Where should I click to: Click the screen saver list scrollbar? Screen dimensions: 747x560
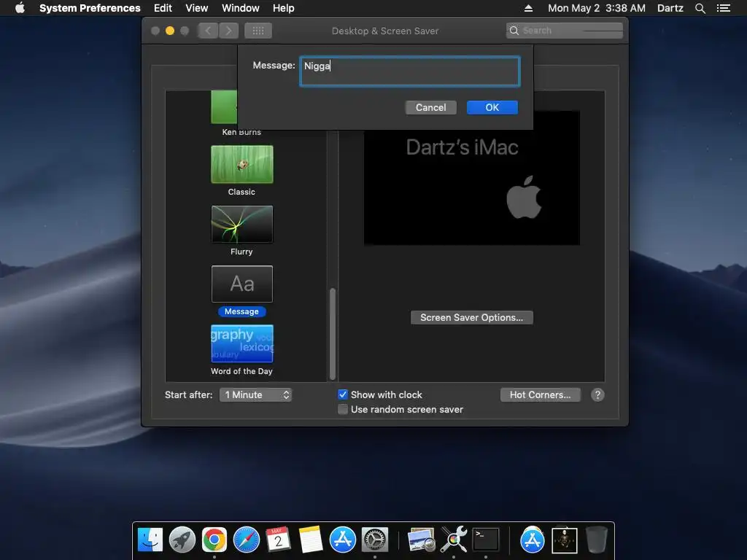tap(333, 333)
